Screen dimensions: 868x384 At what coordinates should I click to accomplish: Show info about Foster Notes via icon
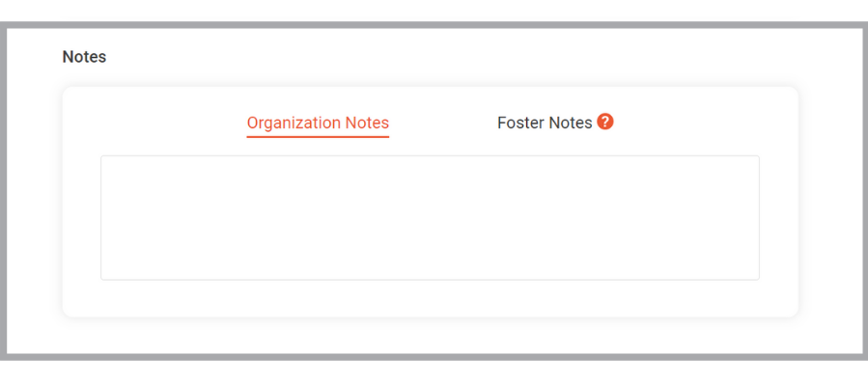(605, 122)
